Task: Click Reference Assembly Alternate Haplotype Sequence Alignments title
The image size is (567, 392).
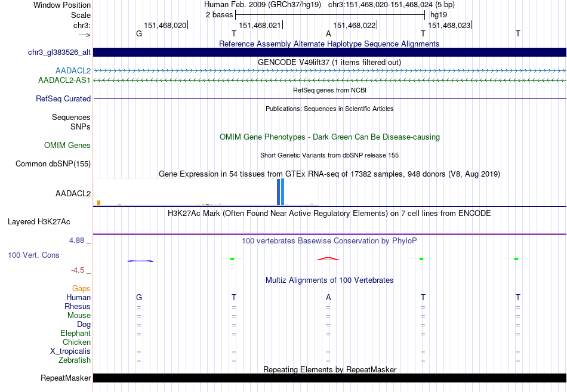Action: [x=329, y=44]
